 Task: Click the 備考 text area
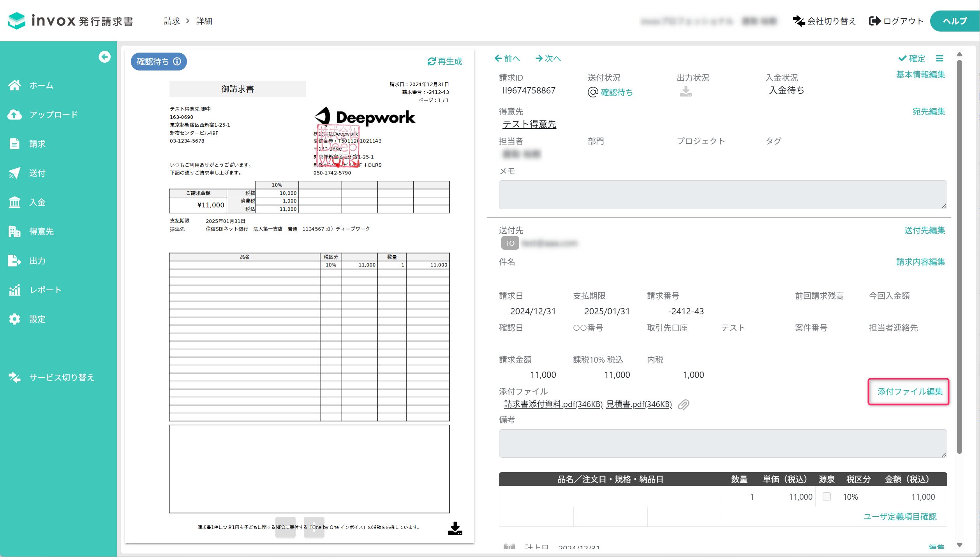click(x=723, y=443)
